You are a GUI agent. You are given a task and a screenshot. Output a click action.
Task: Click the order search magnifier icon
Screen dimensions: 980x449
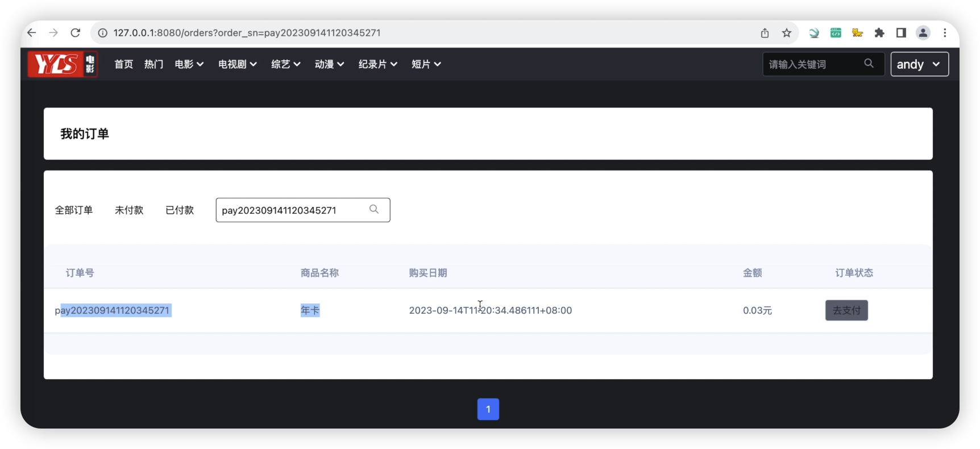click(374, 209)
